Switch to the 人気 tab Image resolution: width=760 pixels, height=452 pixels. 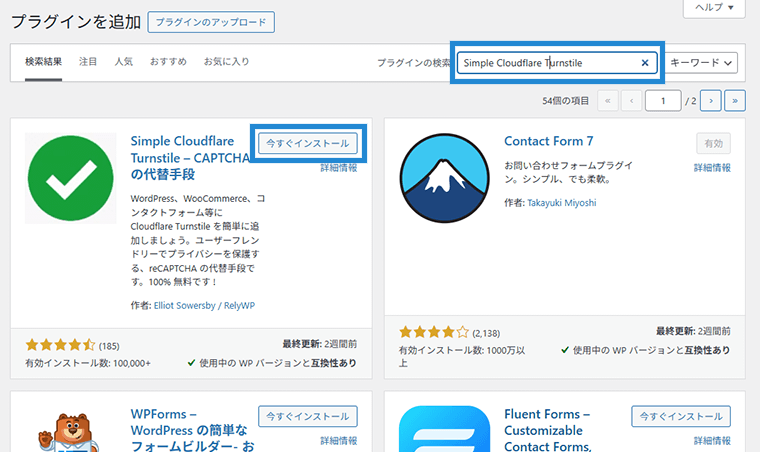tap(124, 62)
